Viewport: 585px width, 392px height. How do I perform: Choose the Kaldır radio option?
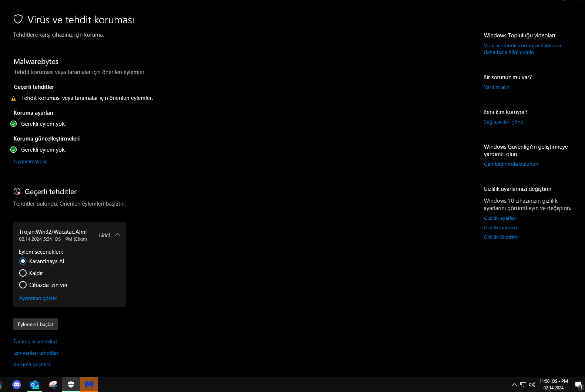coord(23,273)
